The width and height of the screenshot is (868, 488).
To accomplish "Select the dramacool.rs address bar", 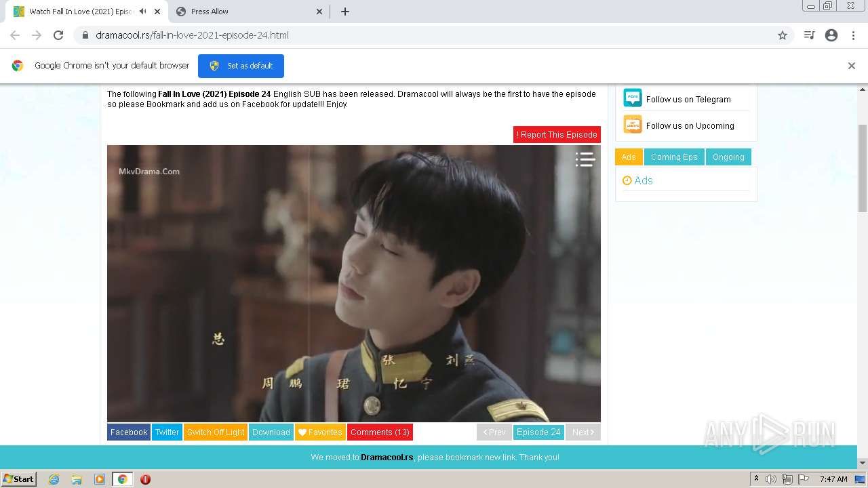I will [x=433, y=35].
